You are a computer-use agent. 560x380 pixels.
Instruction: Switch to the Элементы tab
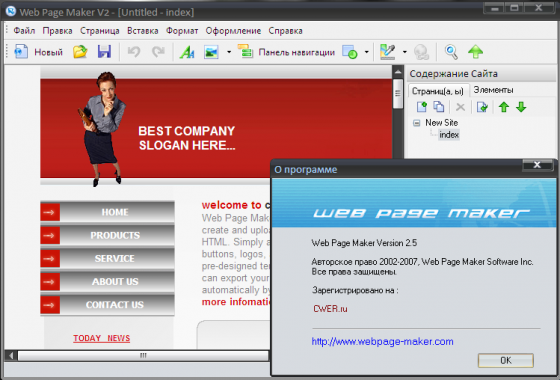[x=493, y=90]
